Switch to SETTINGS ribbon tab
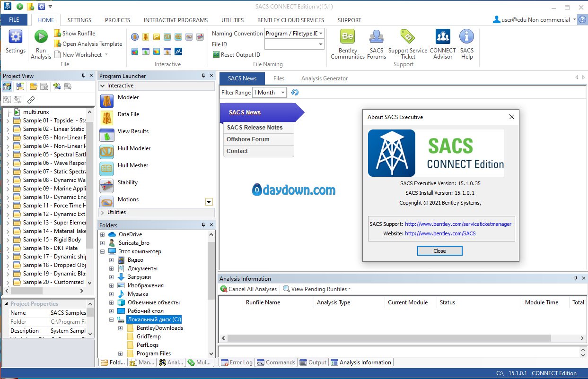 pos(79,20)
